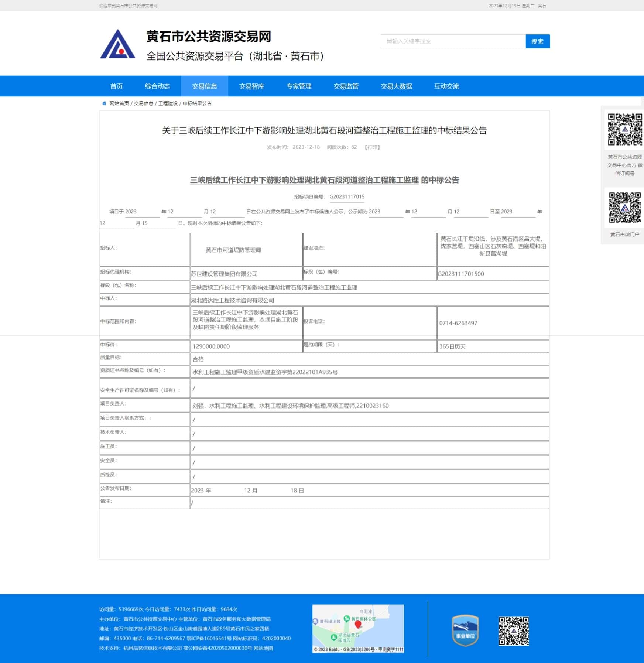
Task: Open the 综合动态 menu item
Action: pos(157,86)
